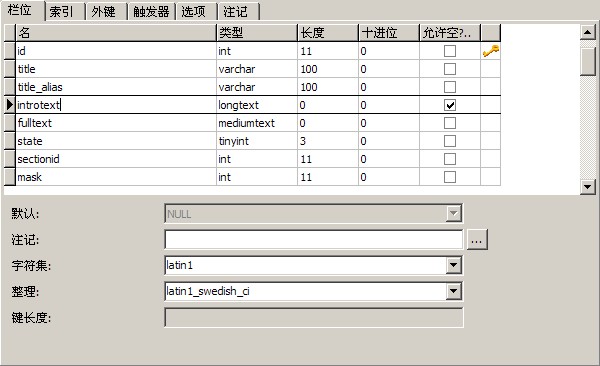Screen dimensions: 600x366
Task: Click the scroll up arrow of the field list
Action: coord(587,32)
